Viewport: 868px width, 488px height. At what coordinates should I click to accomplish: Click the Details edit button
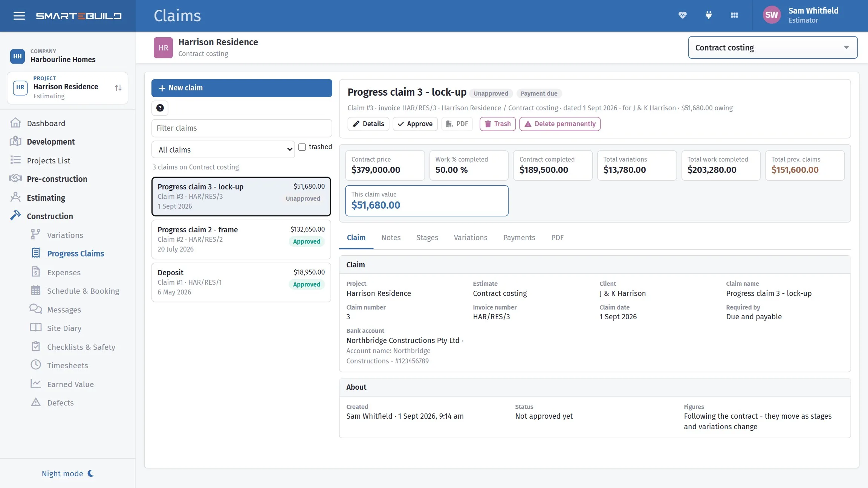(x=368, y=124)
